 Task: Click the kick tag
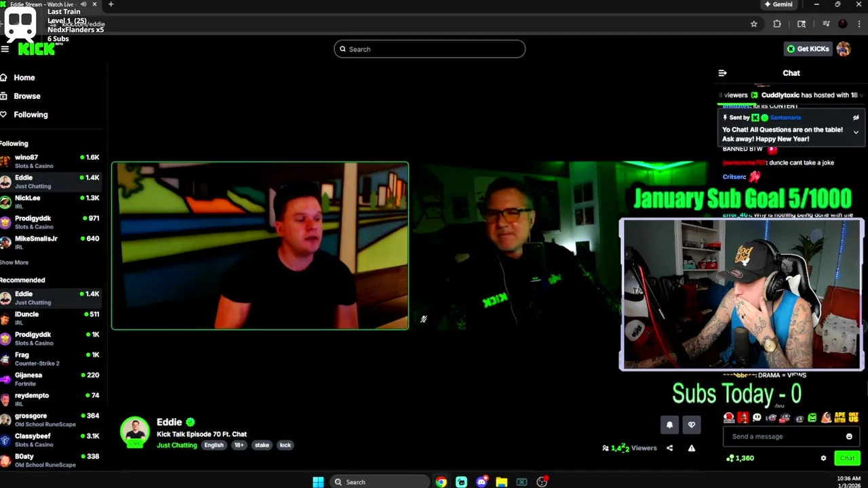click(285, 445)
